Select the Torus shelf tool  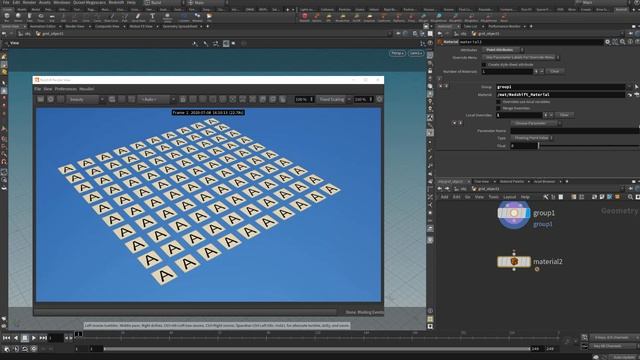(40, 17)
